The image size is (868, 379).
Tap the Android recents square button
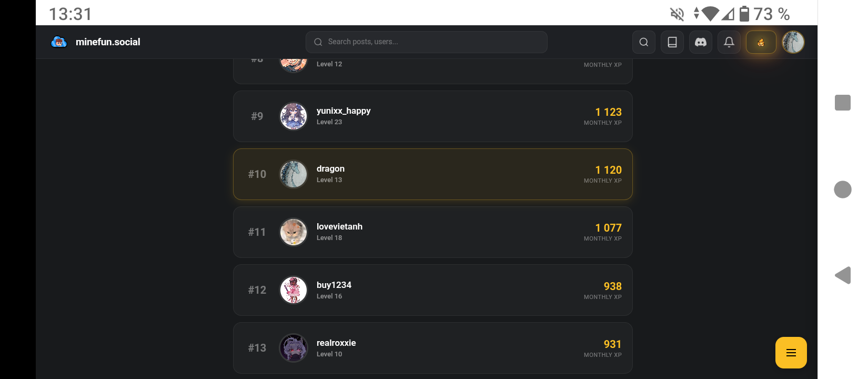click(x=842, y=103)
